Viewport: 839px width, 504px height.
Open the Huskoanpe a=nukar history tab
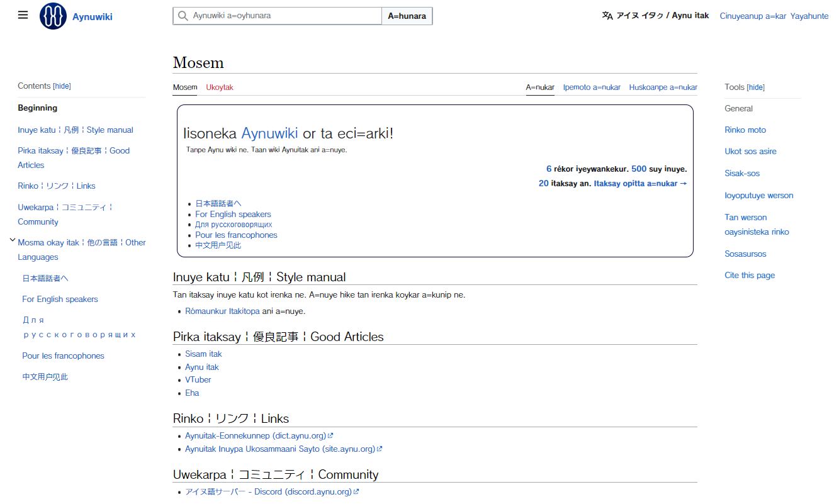point(663,87)
